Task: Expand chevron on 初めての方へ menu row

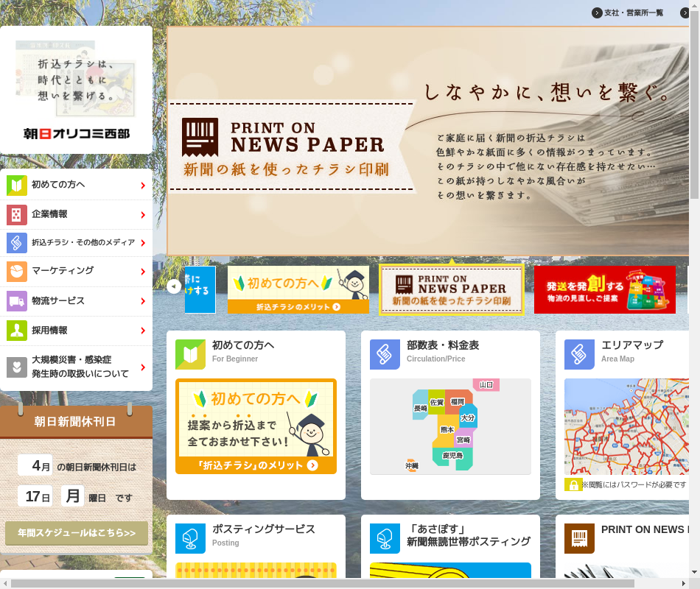Action: pos(143,186)
